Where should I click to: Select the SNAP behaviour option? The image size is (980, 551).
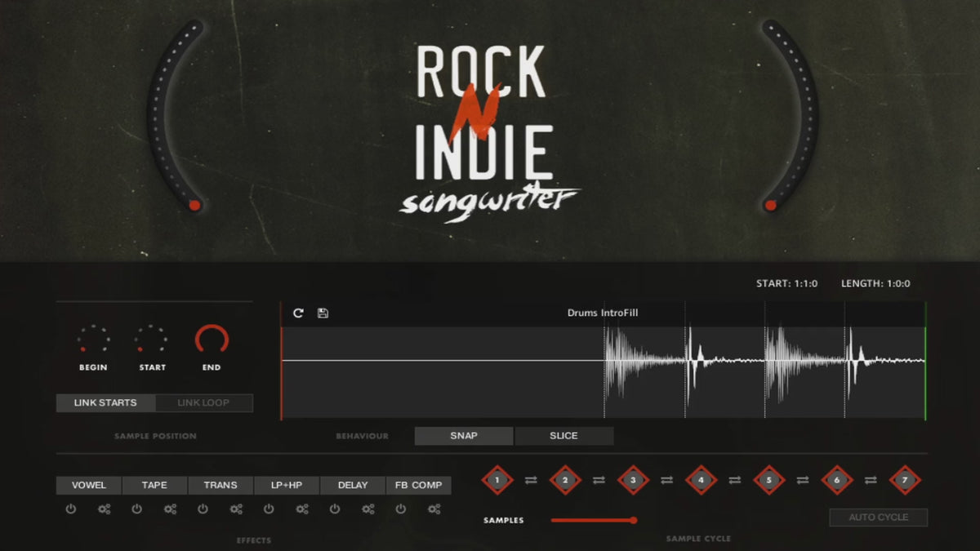pyautogui.click(x=464, y=436)
